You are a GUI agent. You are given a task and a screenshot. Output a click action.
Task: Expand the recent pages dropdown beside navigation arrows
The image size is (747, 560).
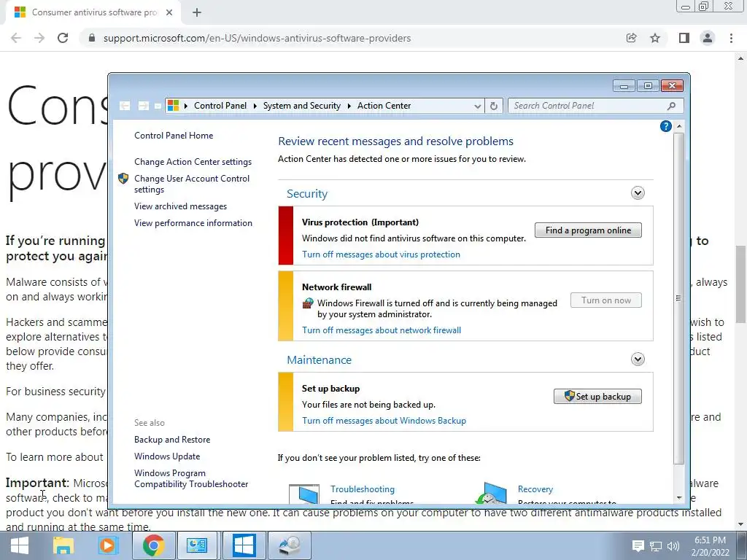[158, 106]
